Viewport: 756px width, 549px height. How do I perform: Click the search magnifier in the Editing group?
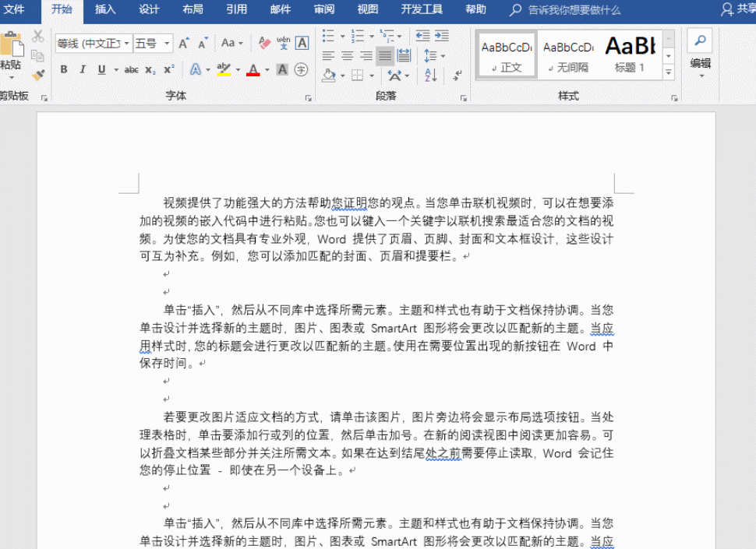click(x=700, y=40)
